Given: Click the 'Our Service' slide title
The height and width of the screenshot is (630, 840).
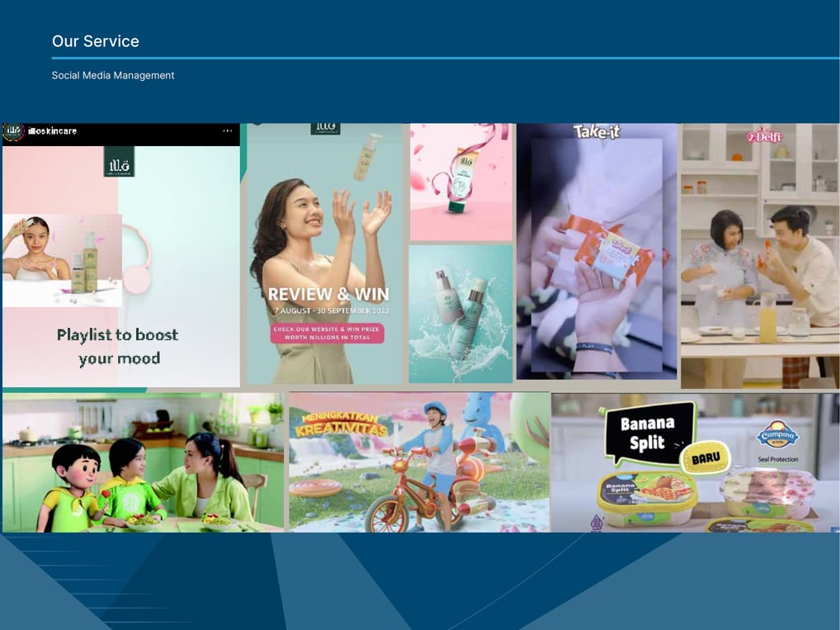Looking at the screenshot, I should point(96,41).
